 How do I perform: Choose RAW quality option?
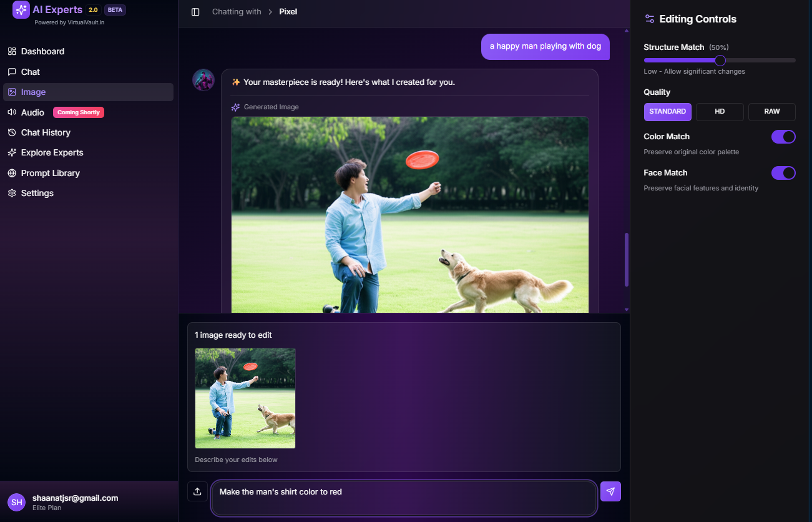[x=772, y=112]
